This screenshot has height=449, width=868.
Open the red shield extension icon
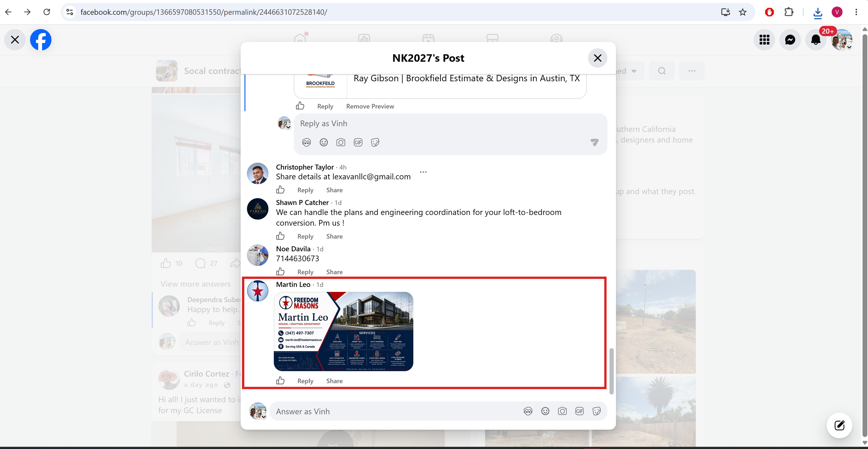click(769, 12)
